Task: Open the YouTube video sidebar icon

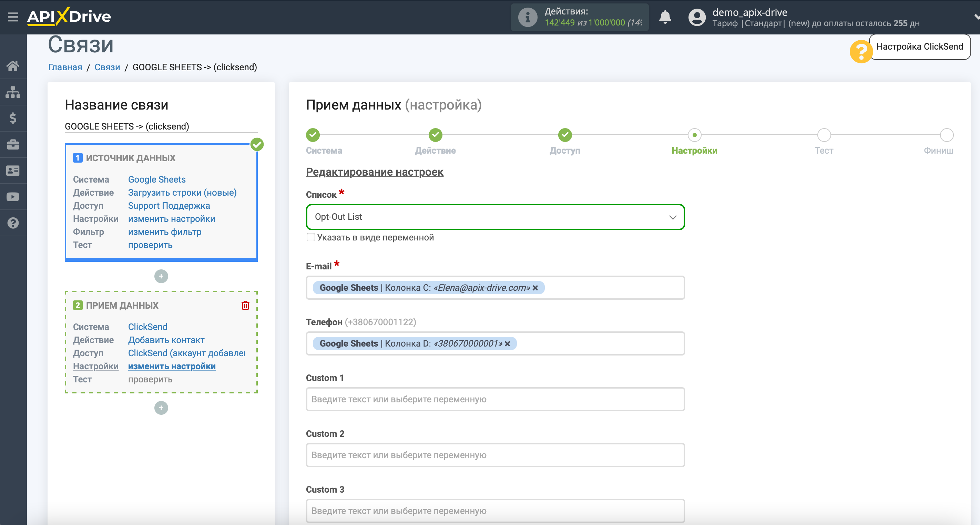Action: (x=13, y=197)
